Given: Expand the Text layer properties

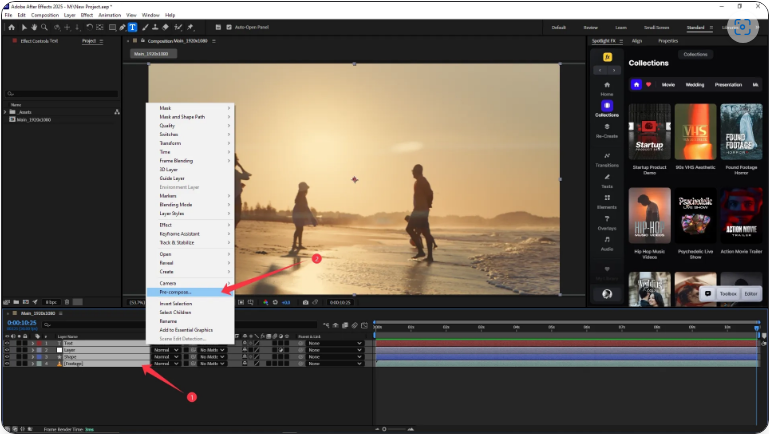Looking at the screenshot, I should [33, 343].
